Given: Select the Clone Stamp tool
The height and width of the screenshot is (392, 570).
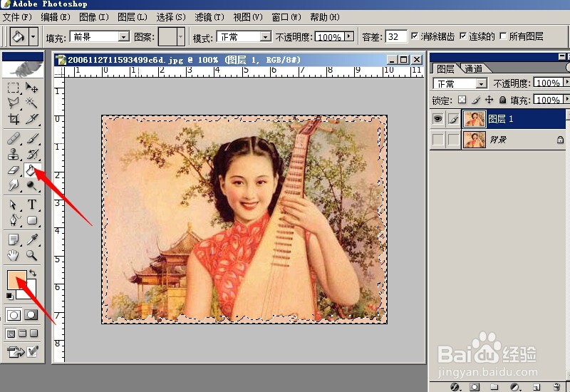Looking at the screenshot, I should [14, 154].
